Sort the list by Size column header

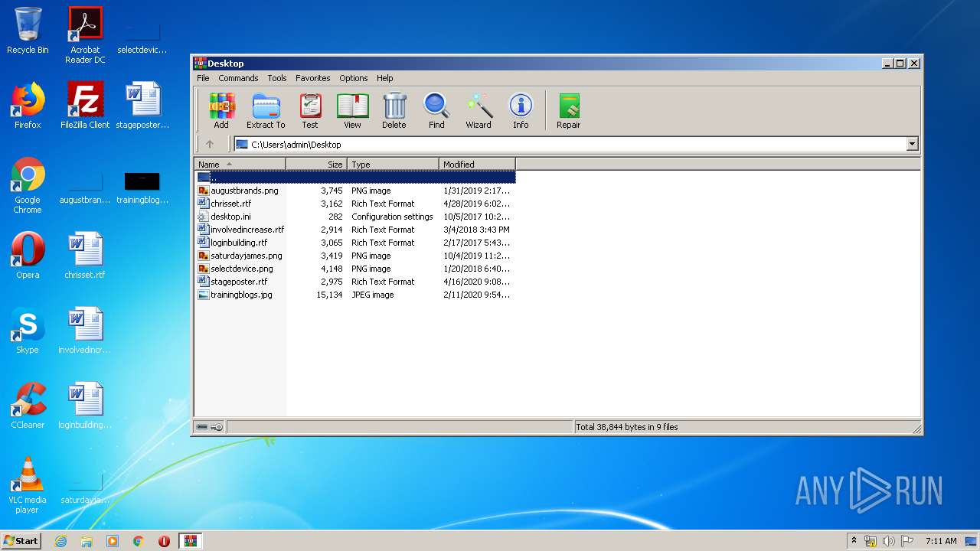(316, 164)
